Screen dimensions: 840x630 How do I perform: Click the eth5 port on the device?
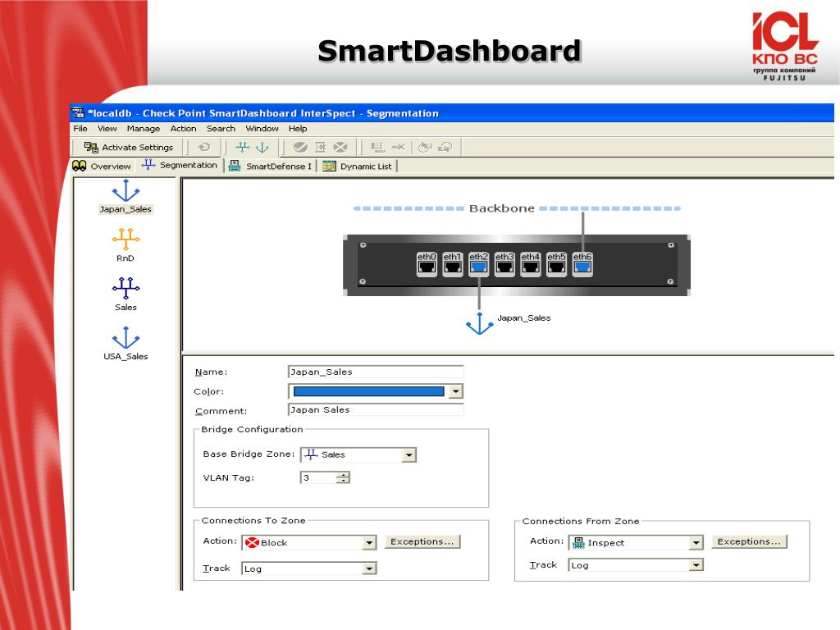[556, 264]
